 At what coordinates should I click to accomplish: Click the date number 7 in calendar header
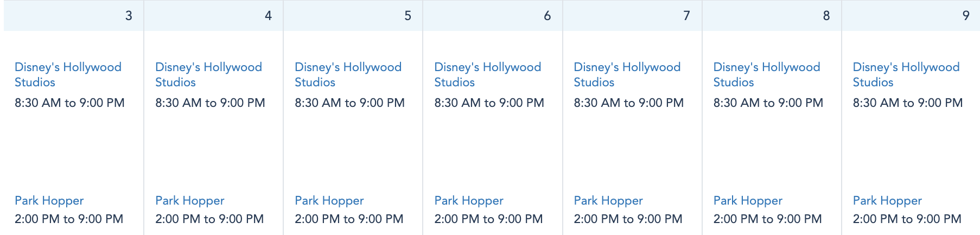686,16
